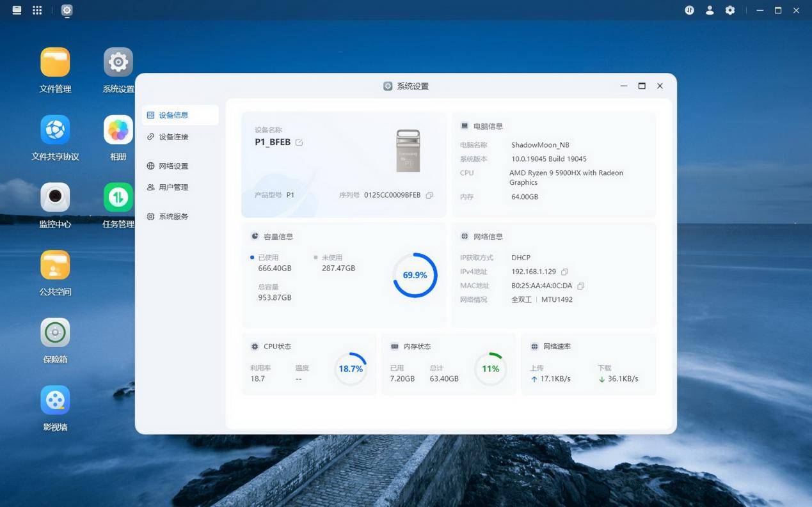
Task: Click the AMD Ryzen 9 5900HX CPU text
Action: (567, 178)
